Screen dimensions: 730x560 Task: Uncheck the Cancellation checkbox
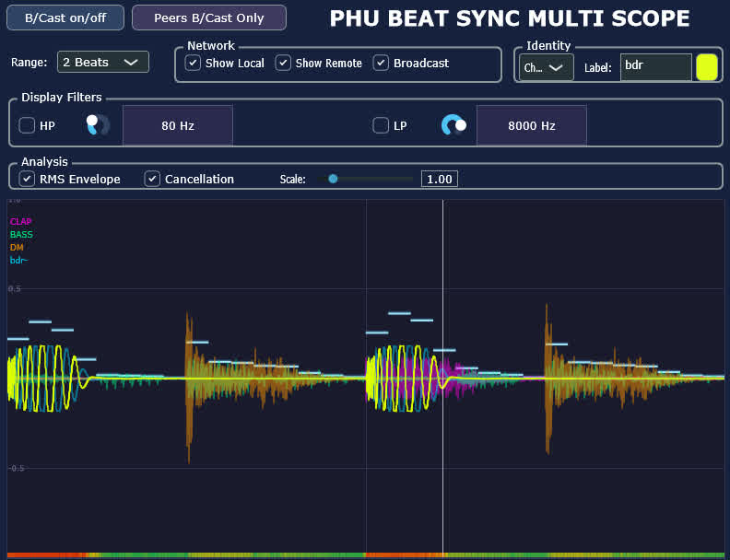152,179
